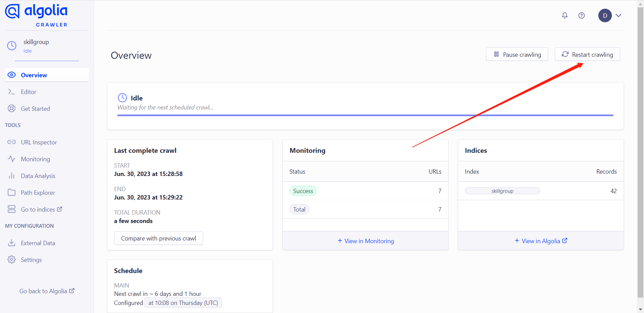Click the Editor terminal prompt icon

[x=12, y=92]
